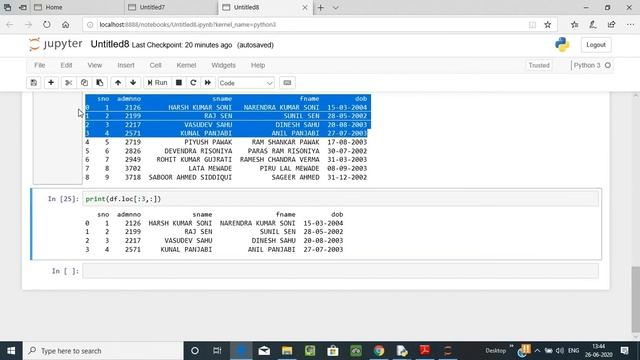
Task: Move selected cell up arrow
Action: tap(118, 83)
